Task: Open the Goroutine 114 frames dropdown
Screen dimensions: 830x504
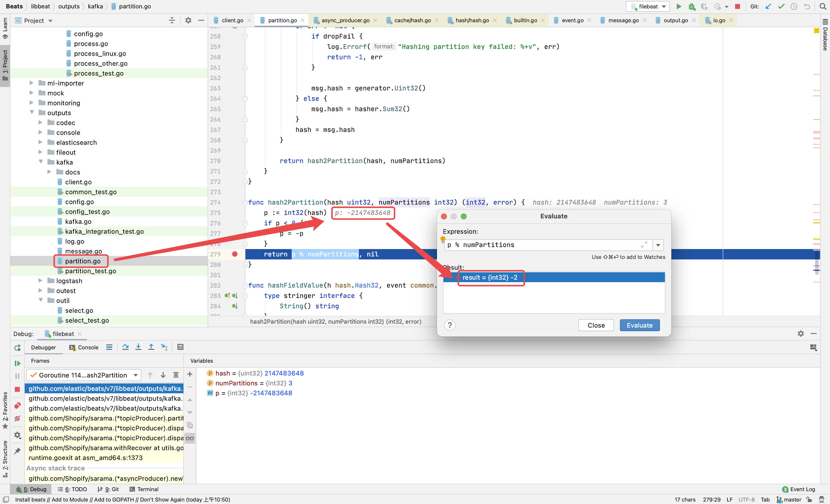Action: tap(135, 375)
